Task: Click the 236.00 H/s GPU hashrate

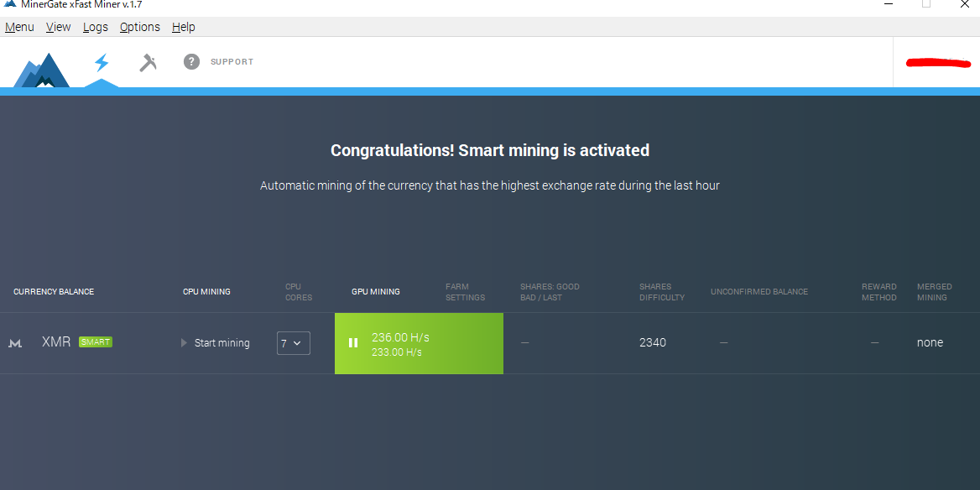Action: 400,337
